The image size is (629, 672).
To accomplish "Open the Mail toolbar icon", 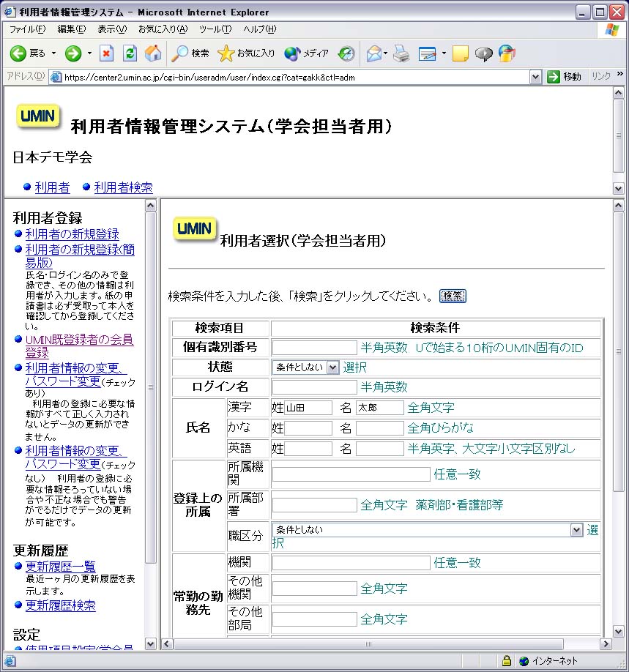I will tap(374, 53).
